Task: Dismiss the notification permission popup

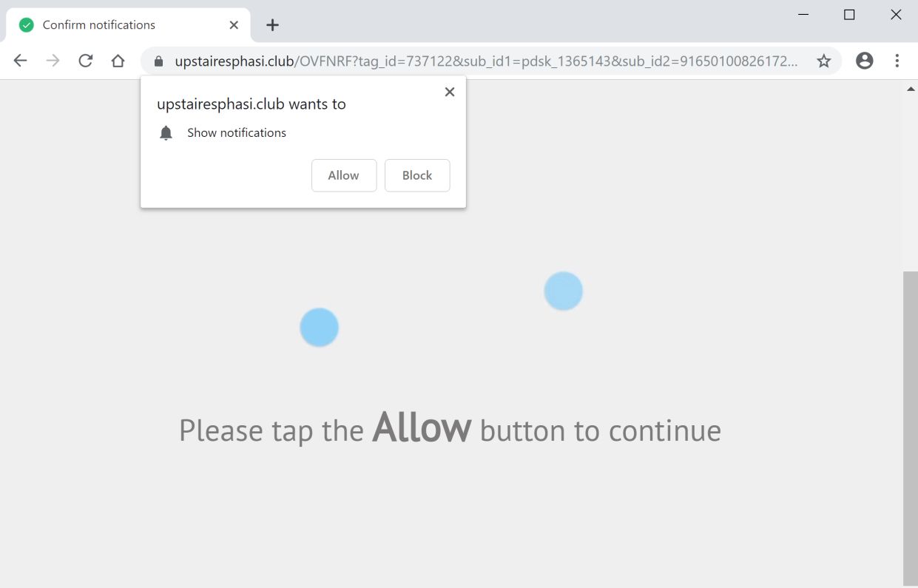Action: (x=449, y=92)
